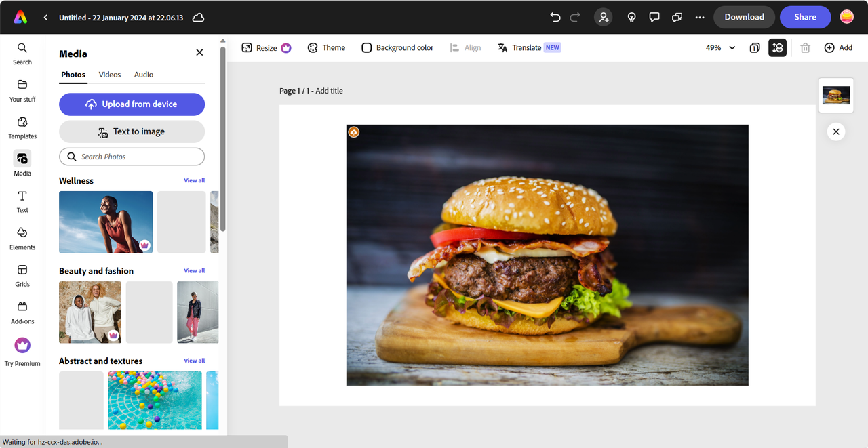Open the comments speech bubble icon
868x448 pixels.
pyautogui.click(x=654, y=18)
